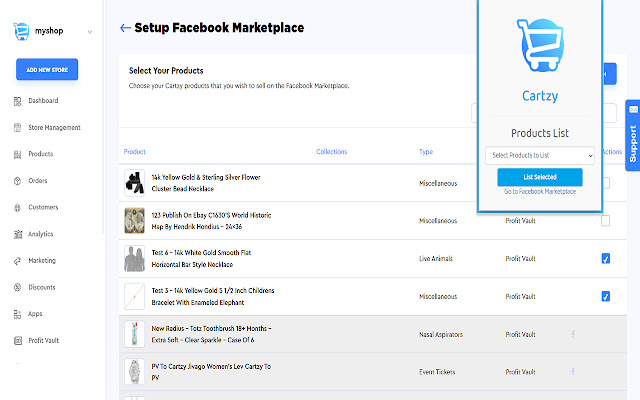Sort by the Type column header
Screen dimensions: 640x400
426,152
